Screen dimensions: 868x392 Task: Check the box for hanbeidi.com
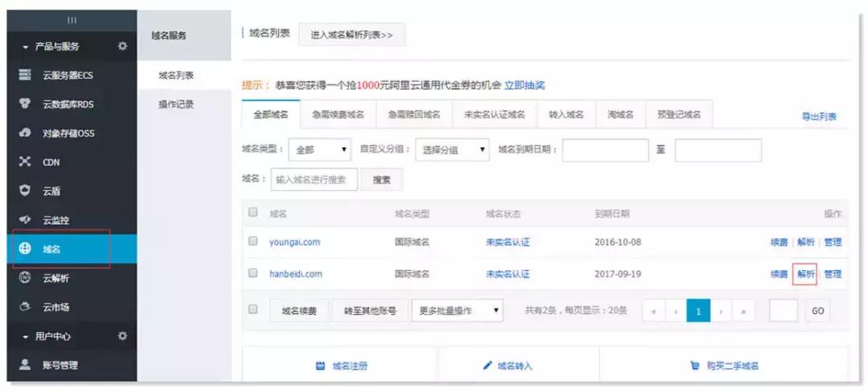tap(253, 273)
